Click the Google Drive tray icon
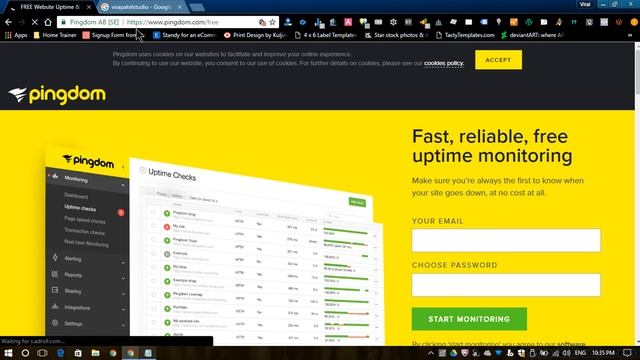 pyautogui.click(x=453, y=353)
